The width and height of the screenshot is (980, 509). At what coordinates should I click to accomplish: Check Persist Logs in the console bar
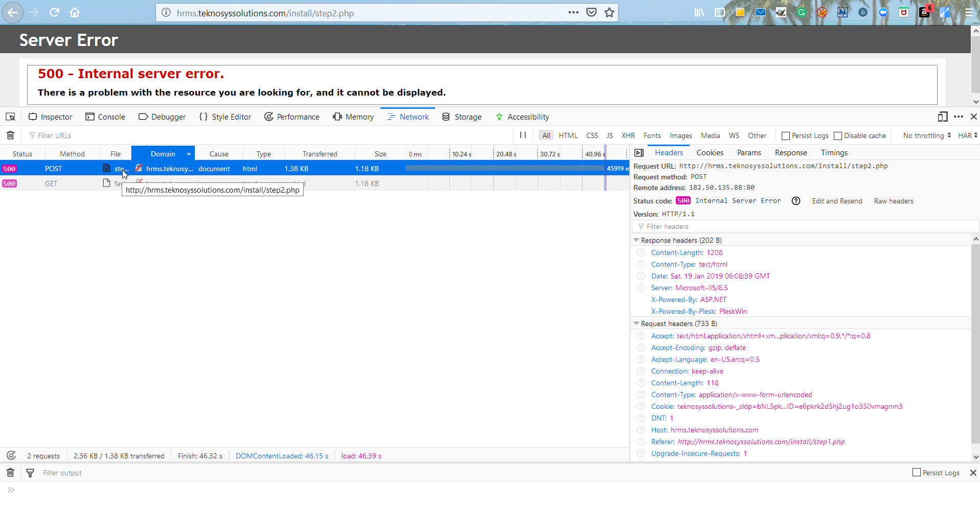[x=917, y=472]
